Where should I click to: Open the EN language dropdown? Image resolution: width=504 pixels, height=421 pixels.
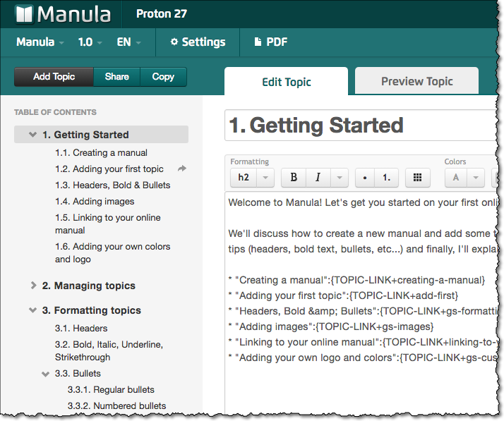pyautogui.click(x=129, y=42)
